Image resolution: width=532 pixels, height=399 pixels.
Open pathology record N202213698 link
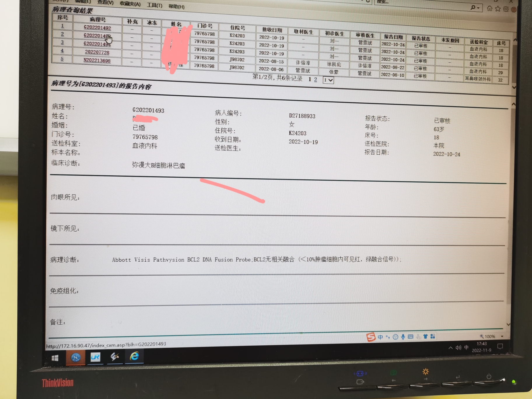97,60
